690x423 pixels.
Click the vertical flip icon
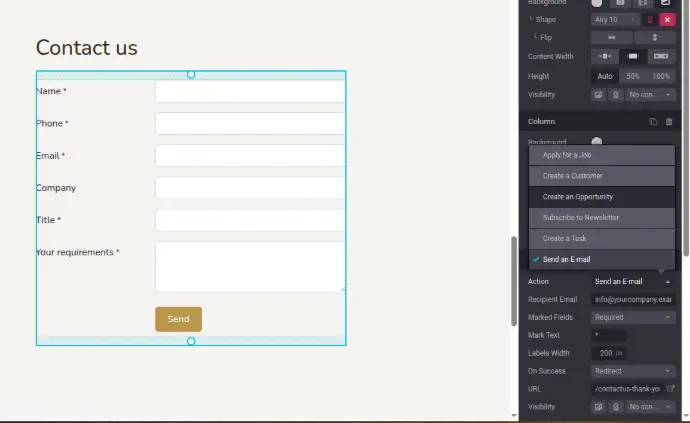pos(655,38)
